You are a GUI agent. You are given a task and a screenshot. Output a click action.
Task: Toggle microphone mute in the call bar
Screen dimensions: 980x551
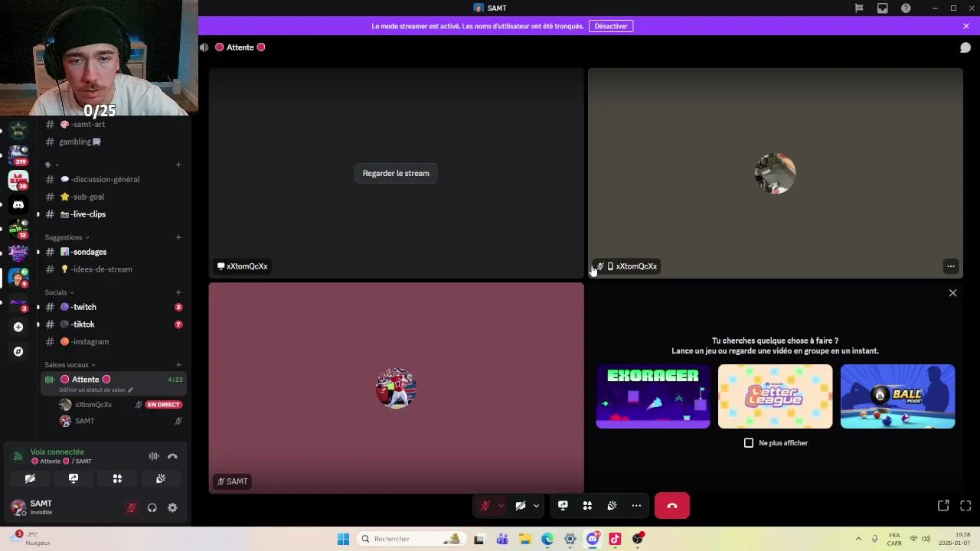(485, 506)
